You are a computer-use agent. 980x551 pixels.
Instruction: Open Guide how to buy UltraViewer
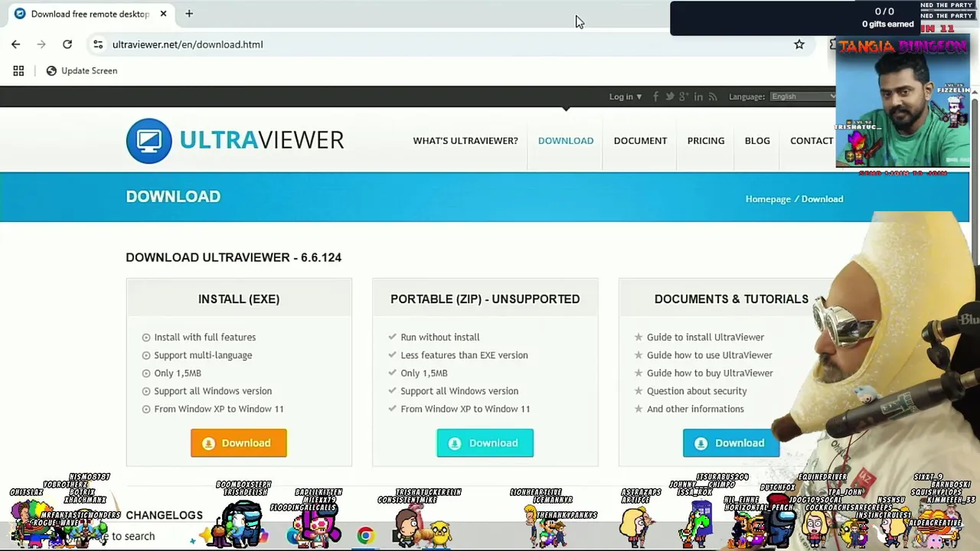710,373
